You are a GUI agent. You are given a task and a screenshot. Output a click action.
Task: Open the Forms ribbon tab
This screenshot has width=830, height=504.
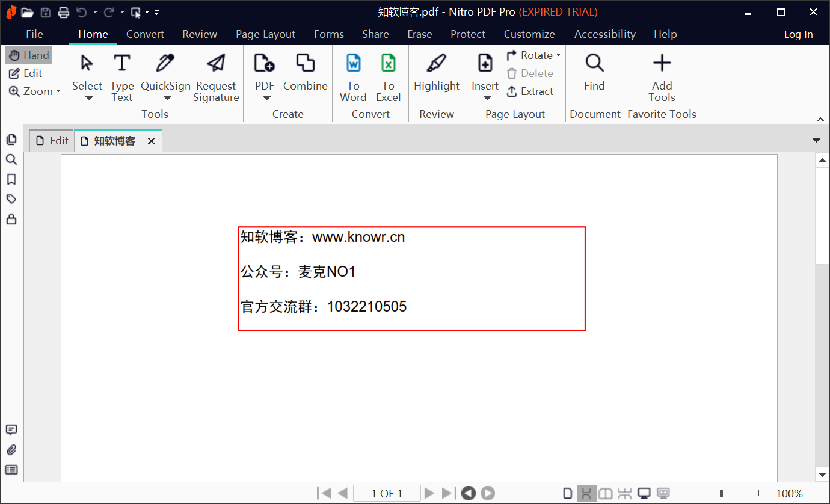tap(329, 34)
